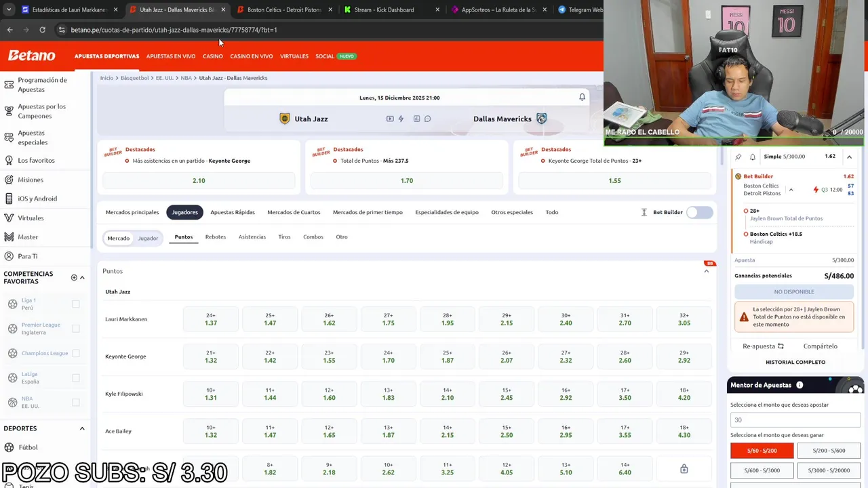Click the Los favoritos medal icon
Image resolution: width=868 pixels, height=488 pixels.
(9, 161)
